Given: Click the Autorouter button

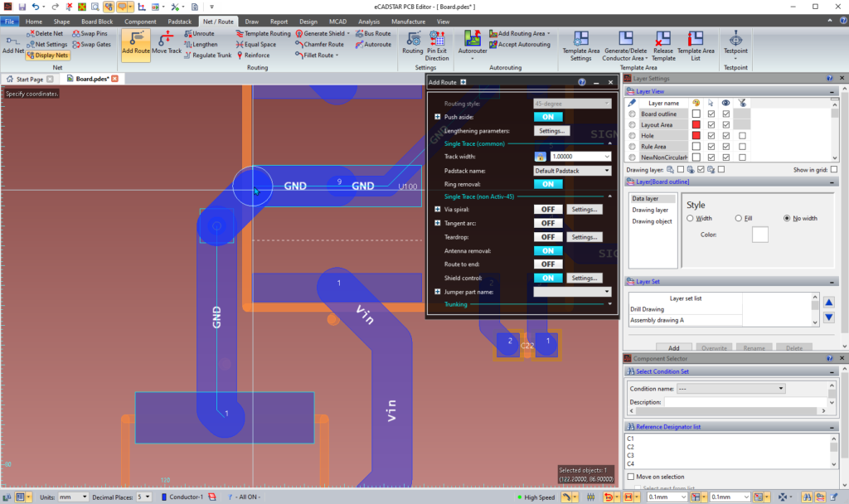Looking at the screenshot, I should tap(472, 43).
